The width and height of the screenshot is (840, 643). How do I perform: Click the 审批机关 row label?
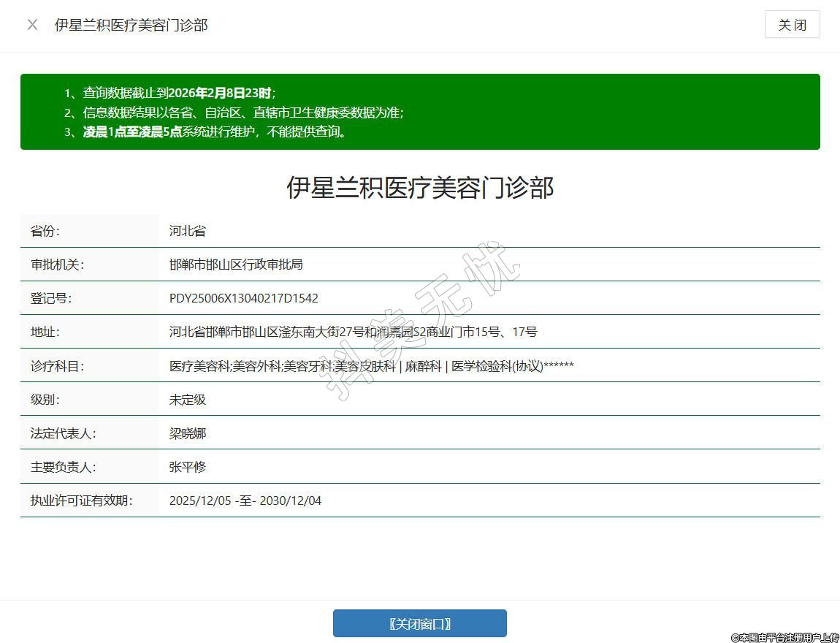point(58,265)
